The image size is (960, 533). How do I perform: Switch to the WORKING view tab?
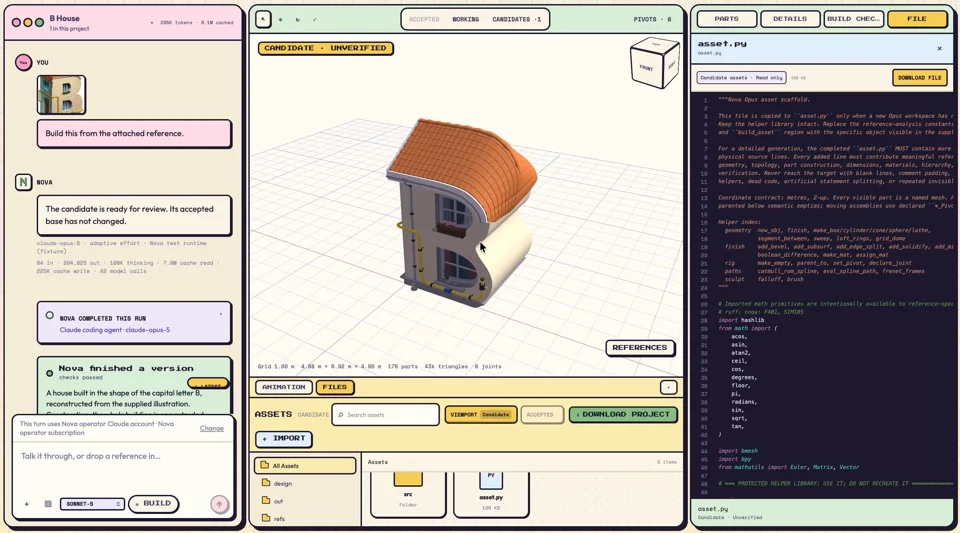[466, 20]
